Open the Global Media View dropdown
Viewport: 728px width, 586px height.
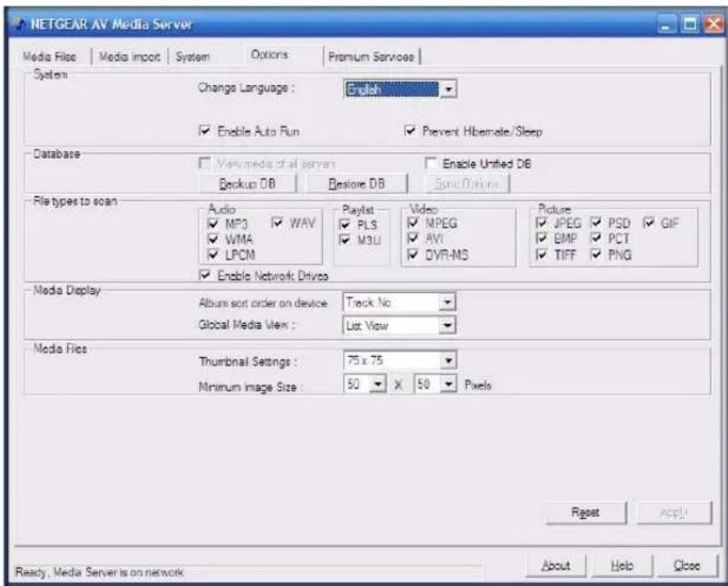(447, 325)
